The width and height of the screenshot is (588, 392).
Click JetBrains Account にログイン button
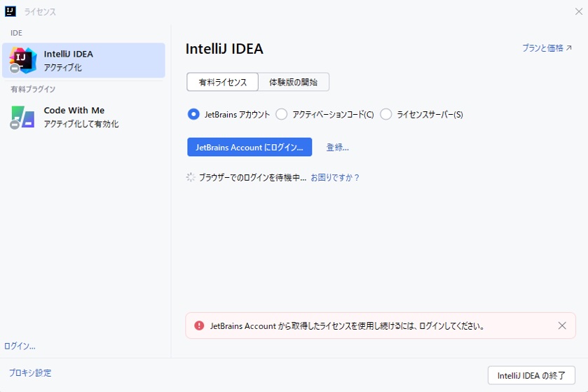click(x=249, y=147)
